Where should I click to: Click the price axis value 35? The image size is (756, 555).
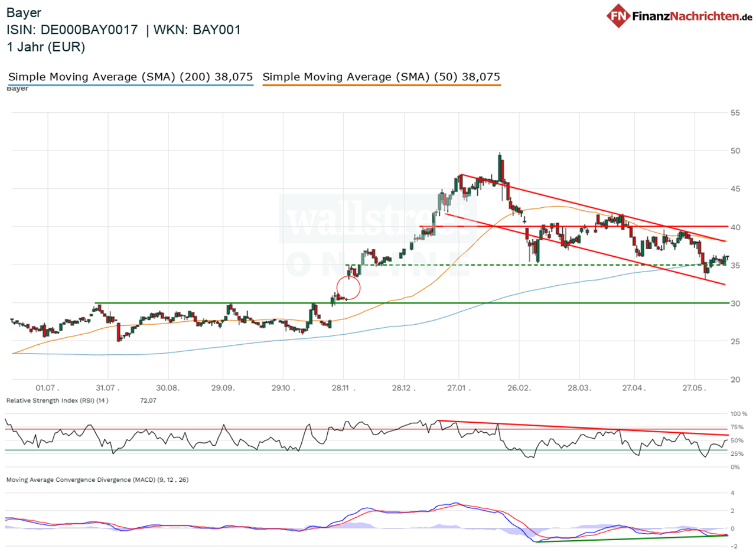tap(735, 265)
